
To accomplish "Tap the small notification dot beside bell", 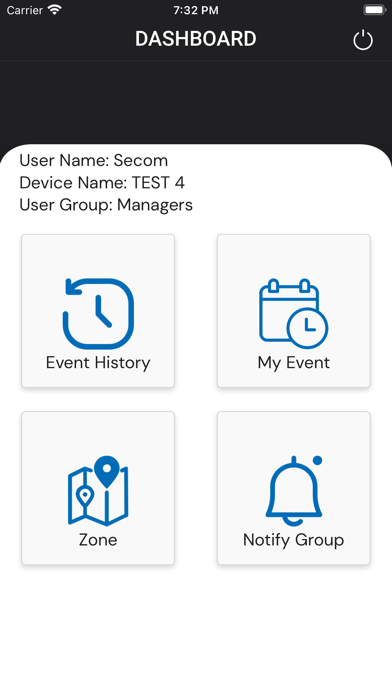I will point(317,460).
